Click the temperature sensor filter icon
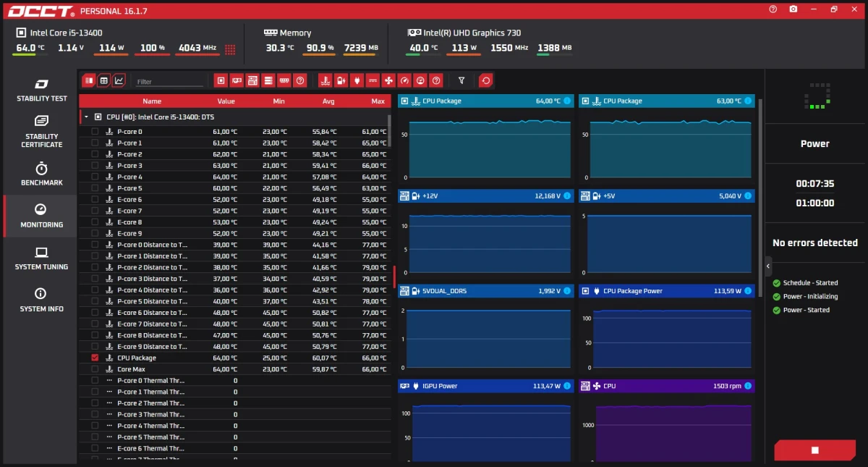This screenshot has height=467, width=868. [x=325, y=80]
